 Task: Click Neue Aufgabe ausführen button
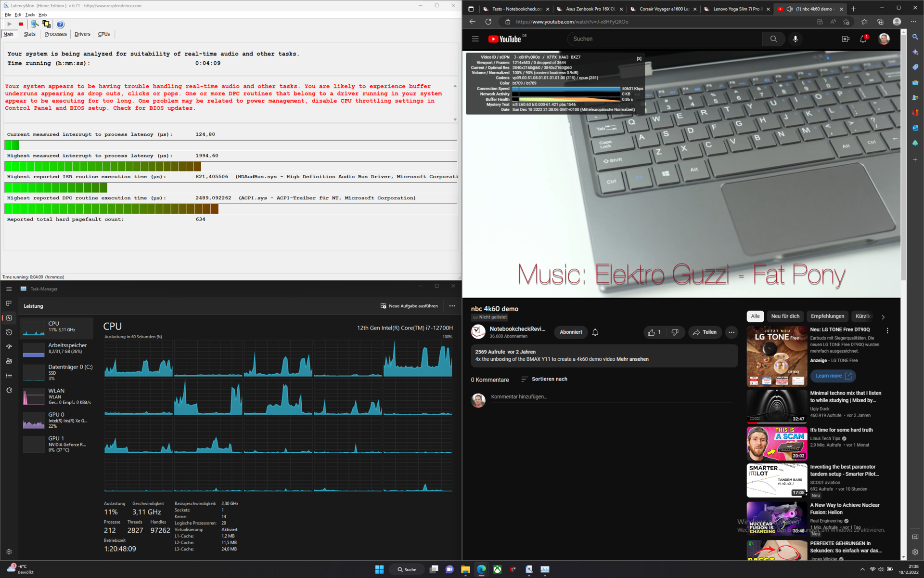[409, 306]
